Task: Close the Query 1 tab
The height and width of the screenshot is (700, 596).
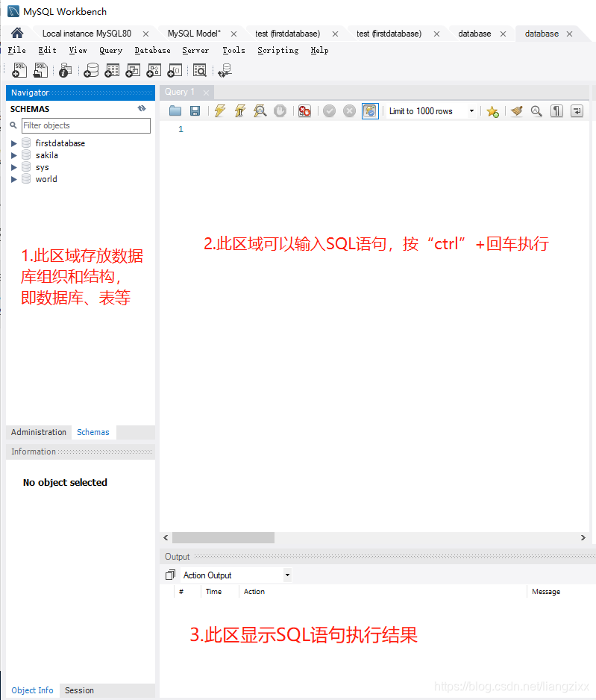Action: (x=206, y=93)
